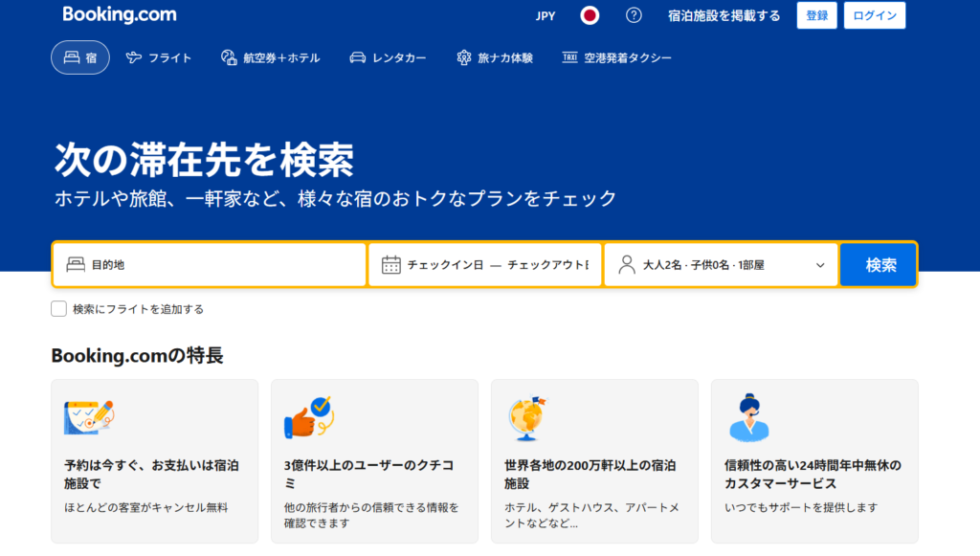Click the person icon in guests field
This screenshot has height=556, width=980.
[627, 265]
